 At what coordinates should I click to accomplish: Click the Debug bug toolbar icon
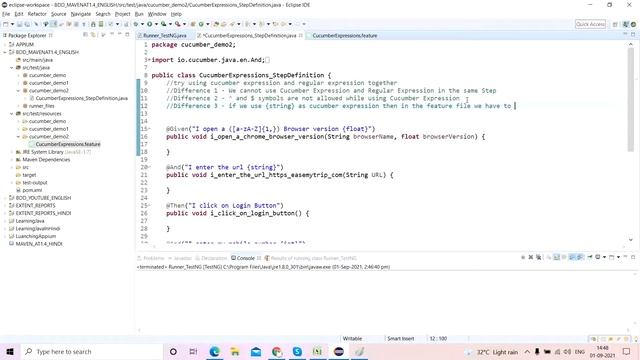tap(136, 24)
